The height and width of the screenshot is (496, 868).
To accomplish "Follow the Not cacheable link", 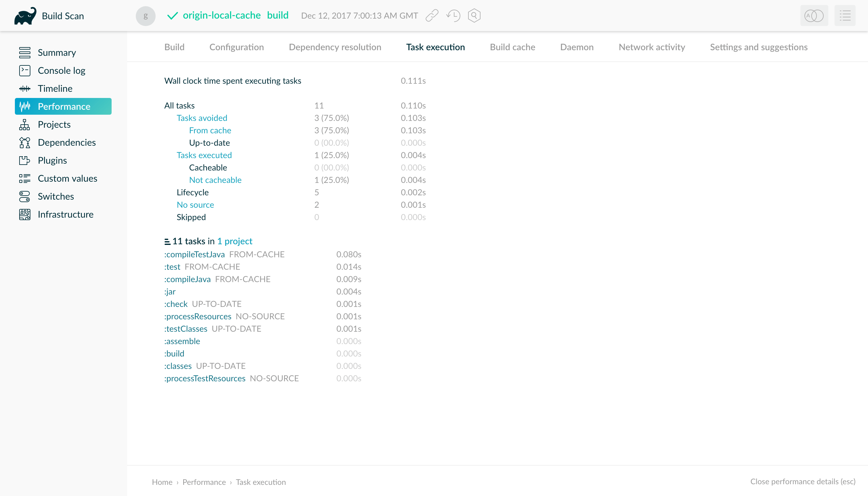I will pyautogui.click(x=215, y=180).
